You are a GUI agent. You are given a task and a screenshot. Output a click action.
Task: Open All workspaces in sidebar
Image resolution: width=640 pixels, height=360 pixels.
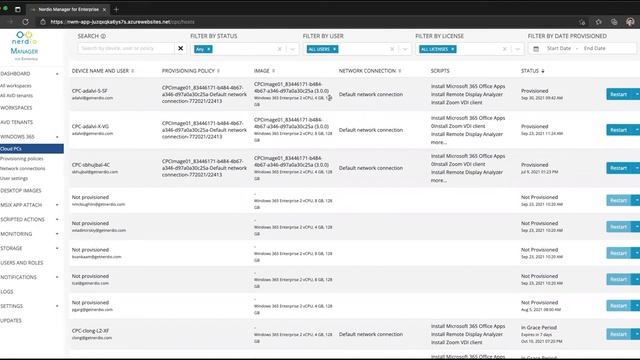(x=16, y=86)
